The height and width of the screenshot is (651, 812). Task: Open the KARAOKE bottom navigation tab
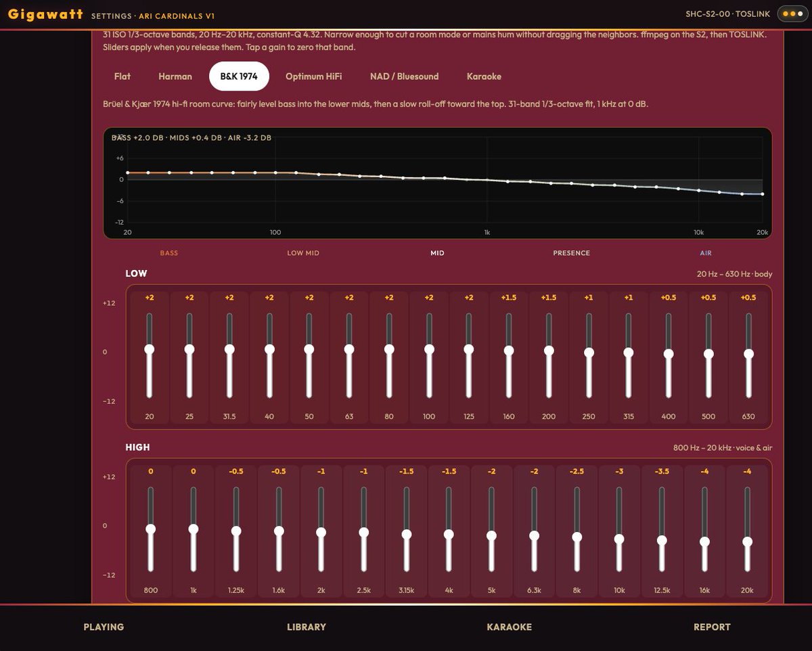click(510, 627)
